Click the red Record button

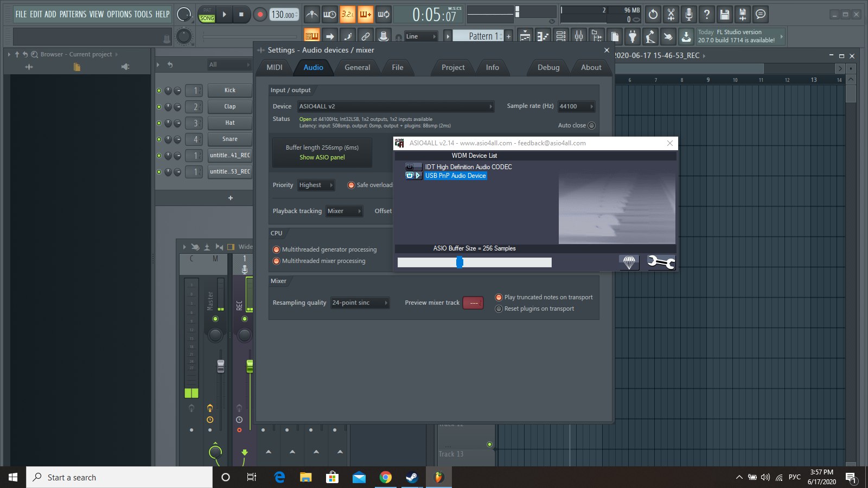click(260, 15)
